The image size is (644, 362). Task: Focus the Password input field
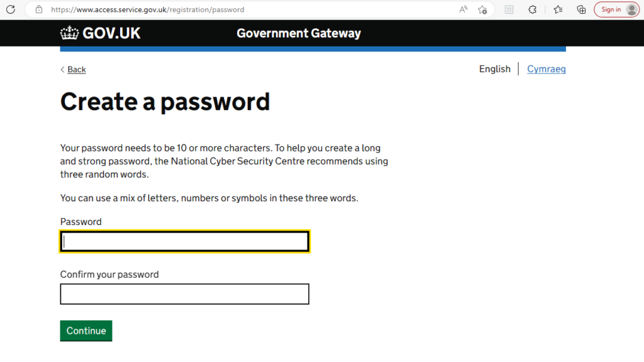point(184,241)
